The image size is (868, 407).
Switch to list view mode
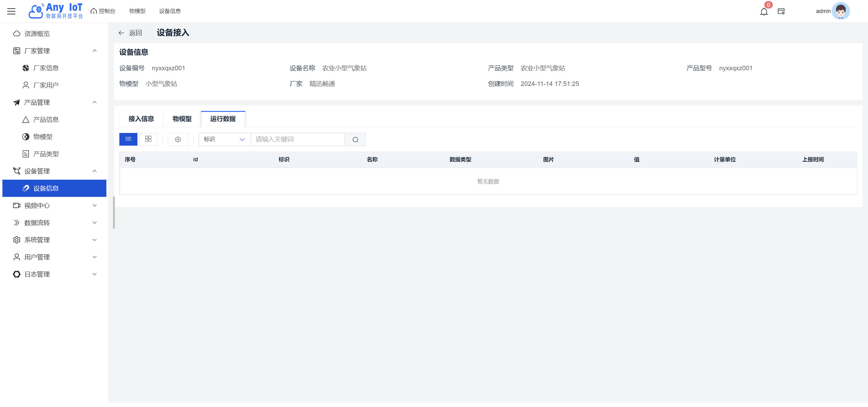[128, 139]
